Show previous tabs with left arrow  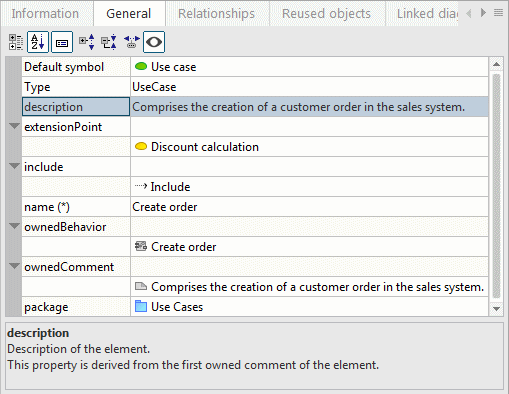[x=469, y=13]
